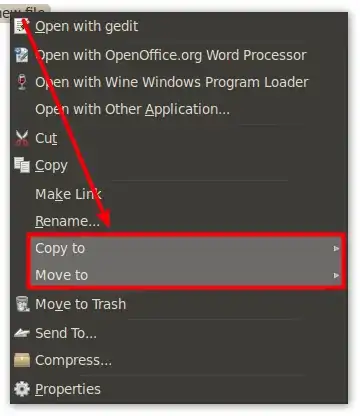The image size is (360, 416).
Task: Choose Open with Other Application
Action: [x=132, y=109]
